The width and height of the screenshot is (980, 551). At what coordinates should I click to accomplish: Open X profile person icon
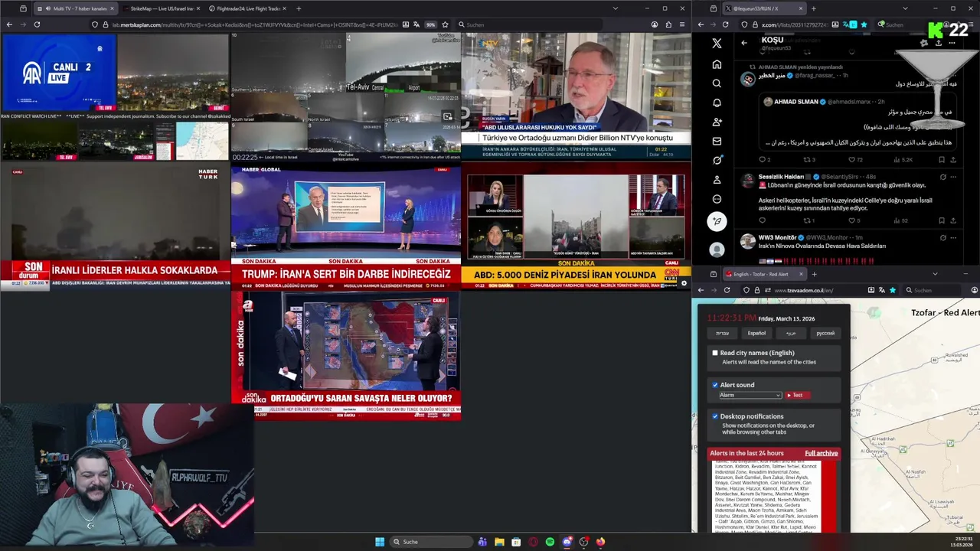[717, 179]
